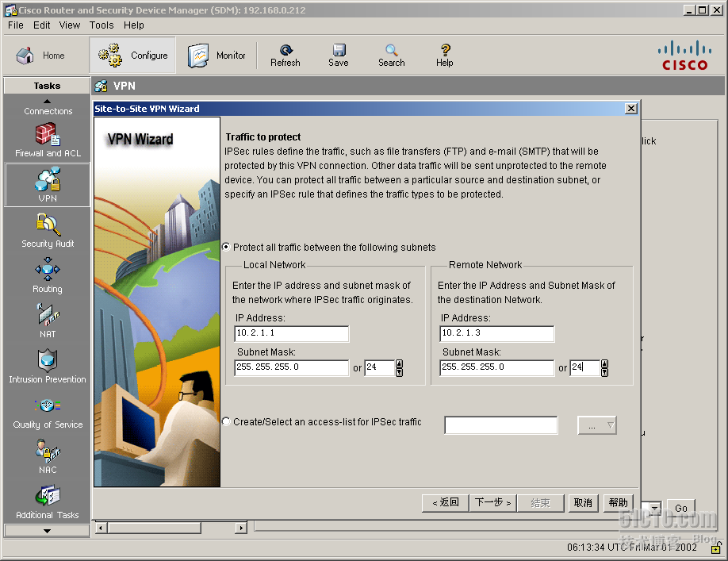Viewport: 728px width, 561px height.
Task: Click the 帮助 help button
Action: tap(618, 503)
